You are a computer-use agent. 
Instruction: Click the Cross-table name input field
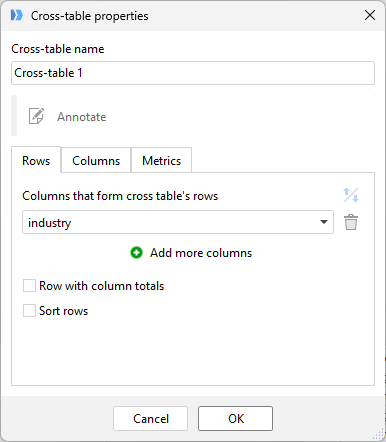[x=193, y=73]
